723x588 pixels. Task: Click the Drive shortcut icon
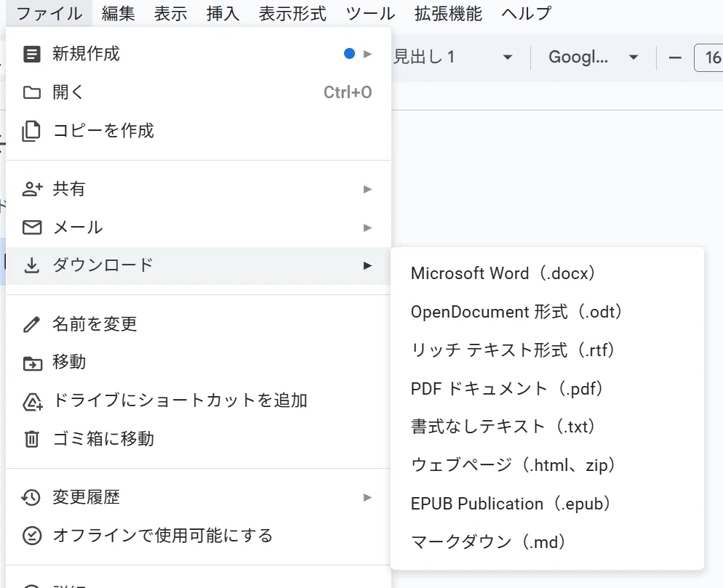click(32, 402)
